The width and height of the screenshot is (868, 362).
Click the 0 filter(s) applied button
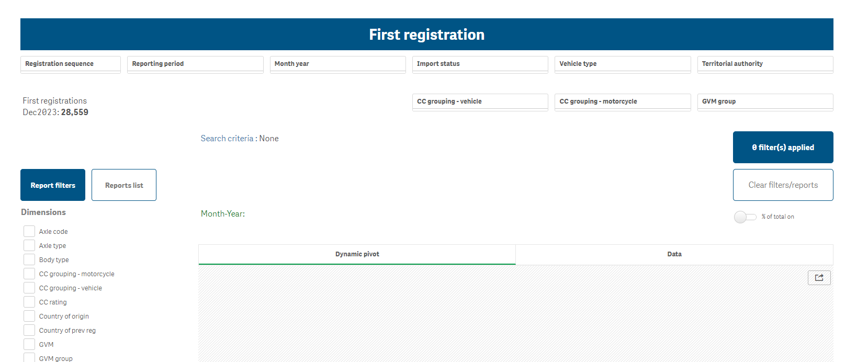click(x=783, y=148)
